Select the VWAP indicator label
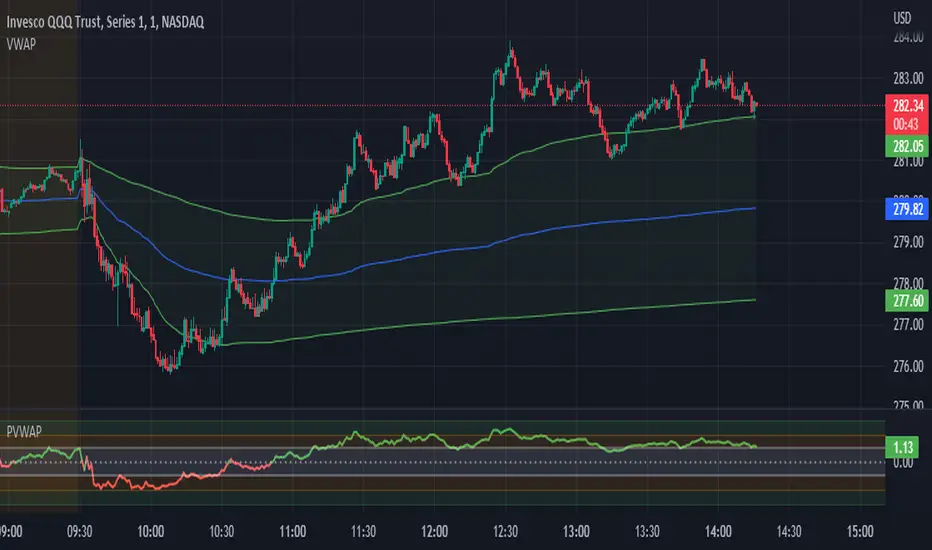932x550 pixels. pyautogui.click(x=21, y=44)
